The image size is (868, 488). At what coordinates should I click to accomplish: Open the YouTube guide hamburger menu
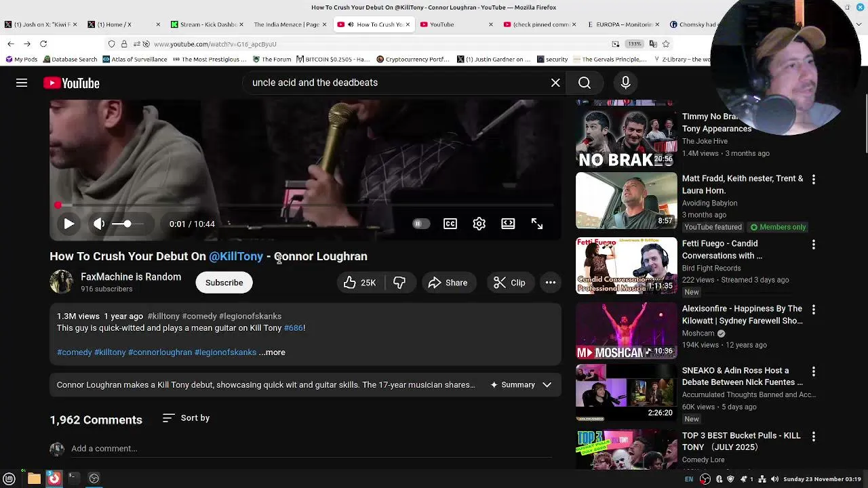point(22,83)
